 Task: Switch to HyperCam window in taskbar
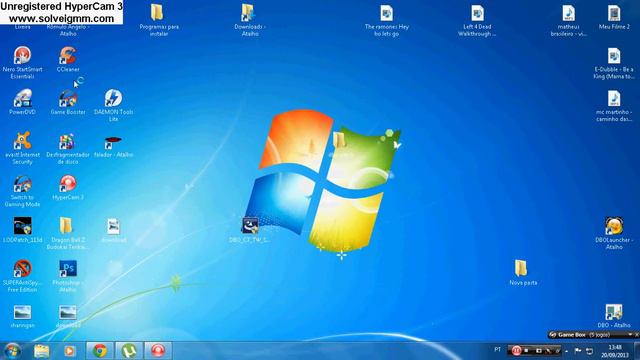(x=158, y=351)
